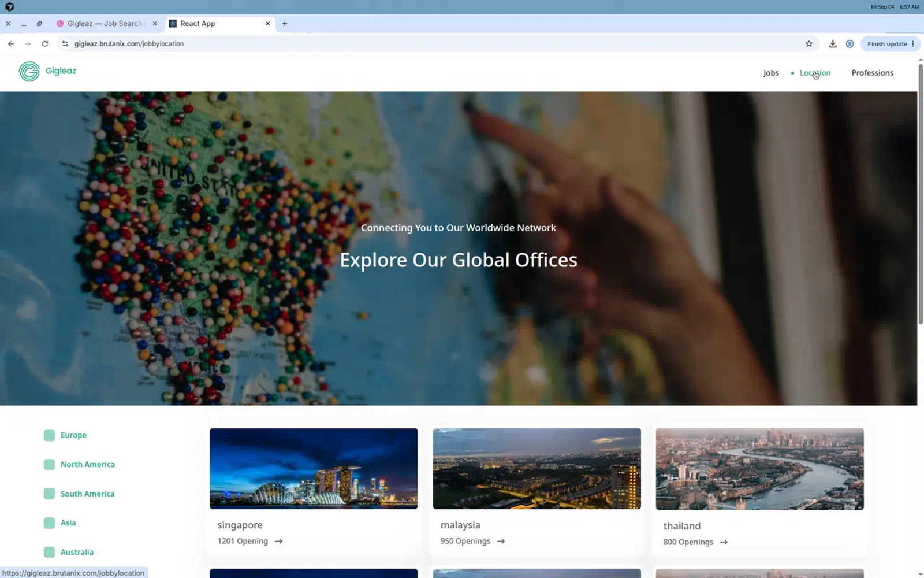Click the React App tab favicon
924x578 pixels.
[x=173, y=24]
